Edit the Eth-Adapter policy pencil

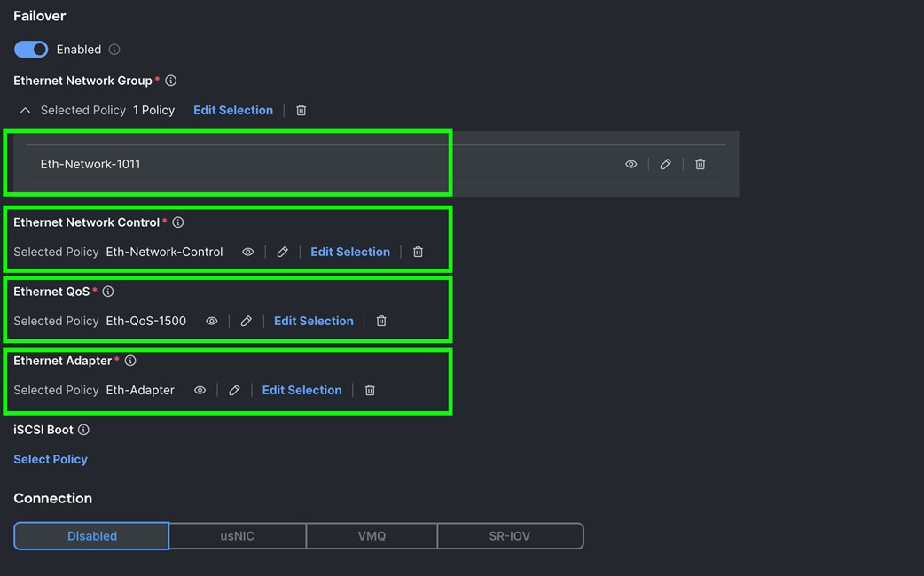tap(234, 391)
